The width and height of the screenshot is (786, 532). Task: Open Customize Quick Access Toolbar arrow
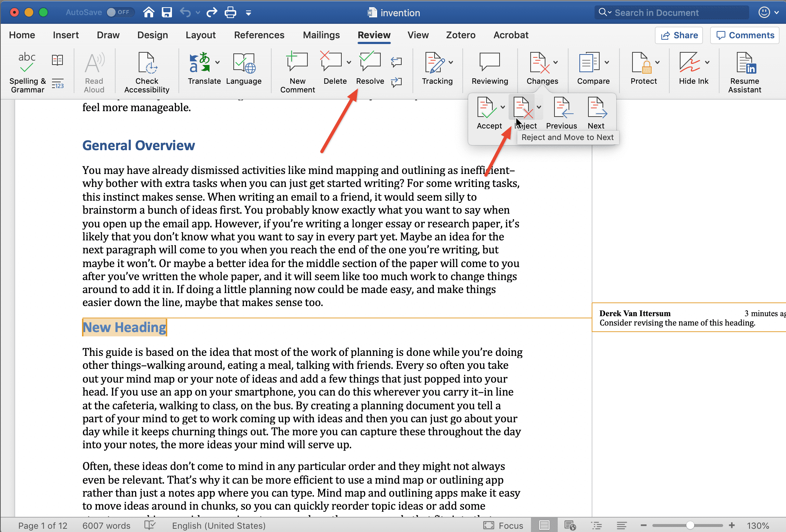coord(249,13)
